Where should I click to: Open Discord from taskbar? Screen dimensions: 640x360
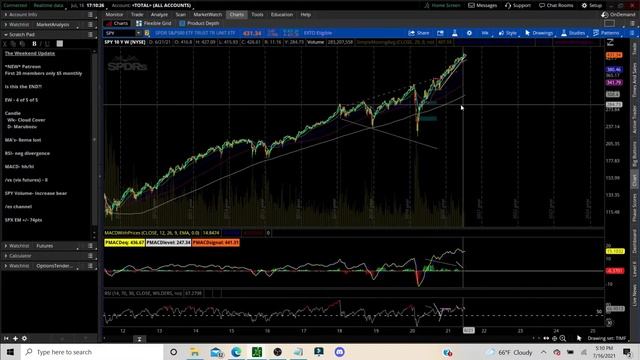(x=339, y=352)
